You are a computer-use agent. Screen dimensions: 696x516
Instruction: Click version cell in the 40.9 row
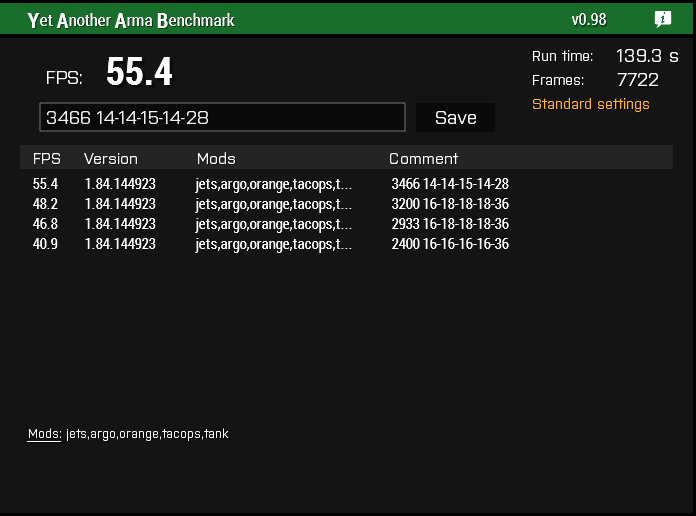(x=120, y=244)
